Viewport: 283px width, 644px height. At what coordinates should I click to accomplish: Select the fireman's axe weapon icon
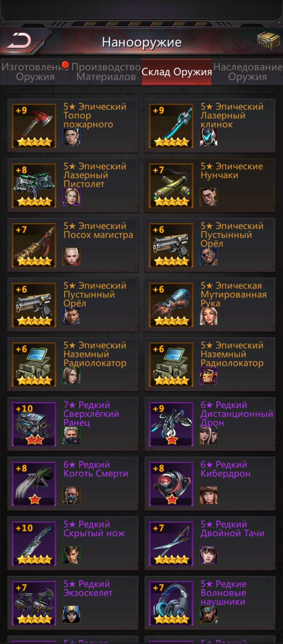(34, 126)
